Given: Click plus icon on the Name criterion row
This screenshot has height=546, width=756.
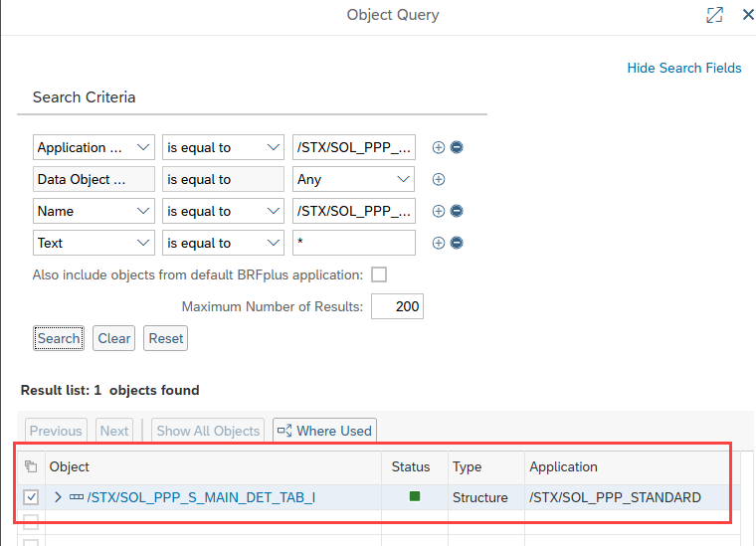Looking at the screenshot, I should 439,211.
